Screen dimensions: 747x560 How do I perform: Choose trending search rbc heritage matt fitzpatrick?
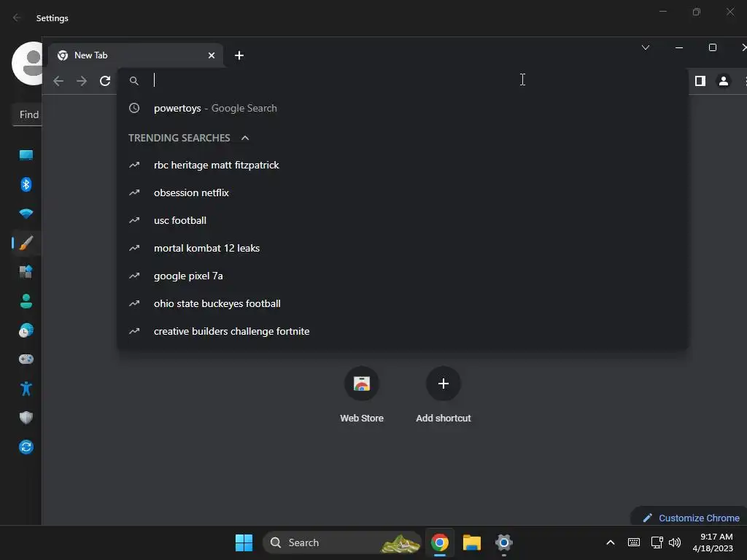tap(403, 165)
